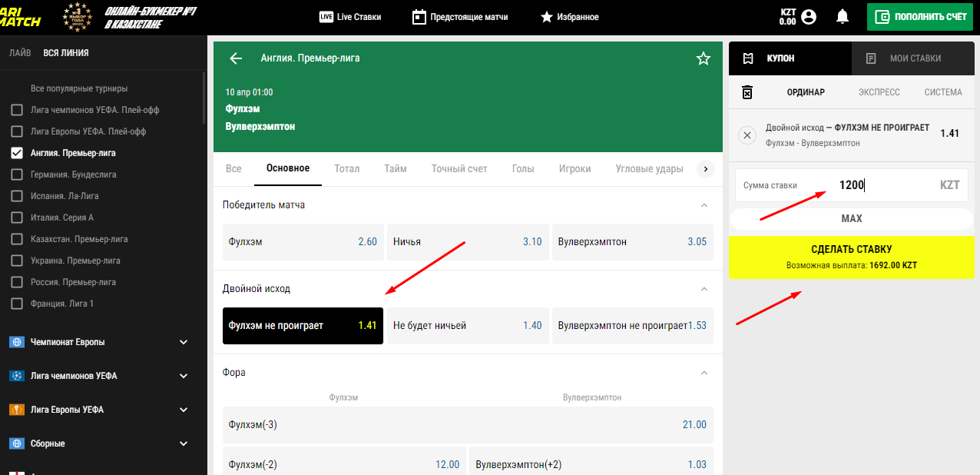Click the Лига Европы УЕФА trophy icon
The width and height of the screenshot is (980, 475).
(17, 410)
